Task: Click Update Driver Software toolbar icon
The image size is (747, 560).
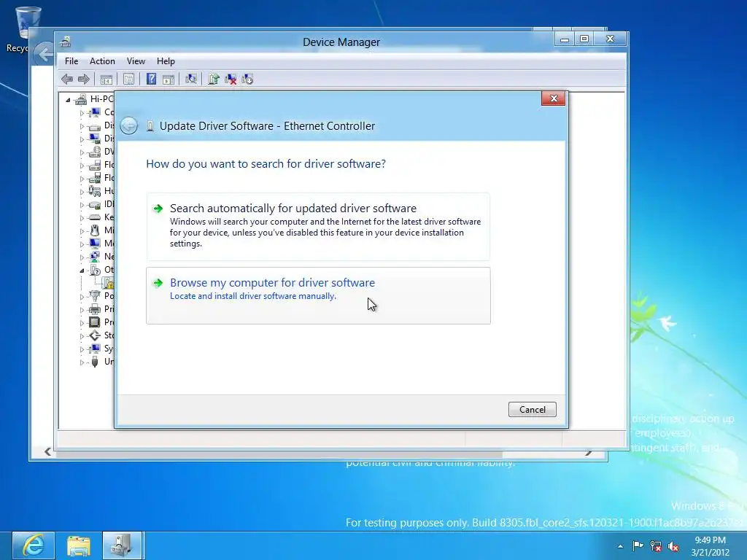Action: tap(214, 79)
